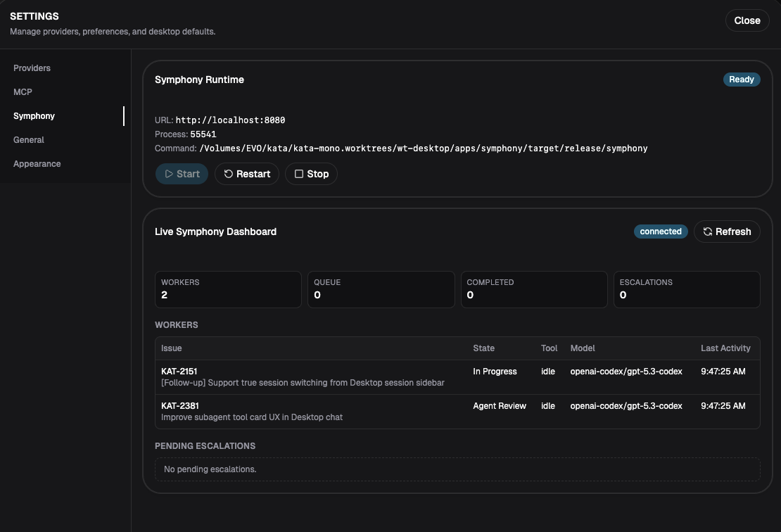
Task: Click the Completed count card
Action: click(x=534, y=289)
